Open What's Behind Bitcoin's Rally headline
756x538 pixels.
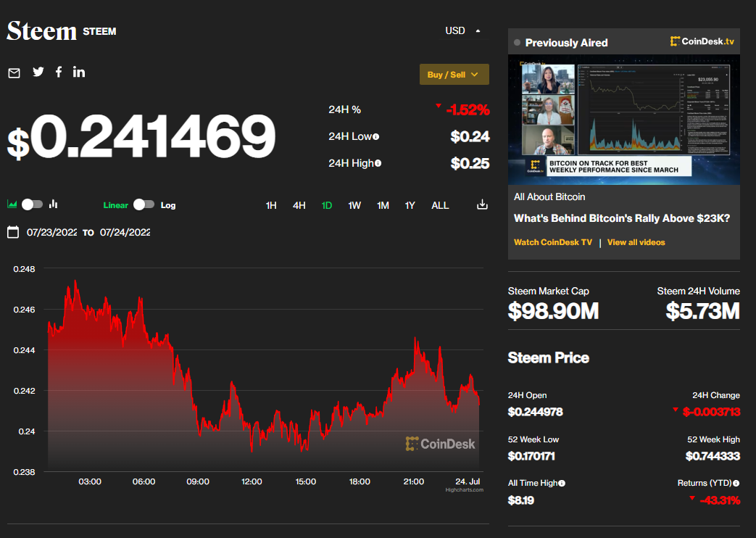pos(622,218)
